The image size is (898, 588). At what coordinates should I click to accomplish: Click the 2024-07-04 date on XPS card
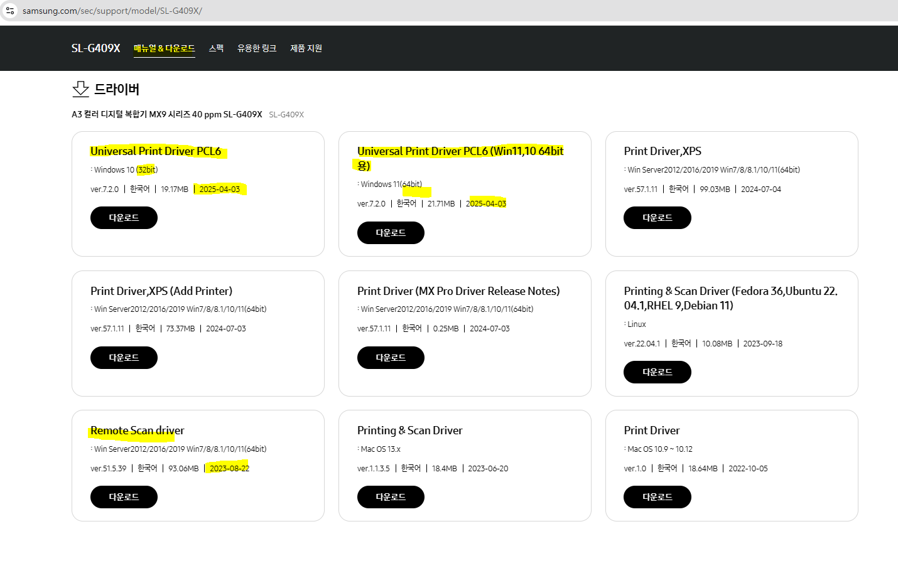click(761, 190)
